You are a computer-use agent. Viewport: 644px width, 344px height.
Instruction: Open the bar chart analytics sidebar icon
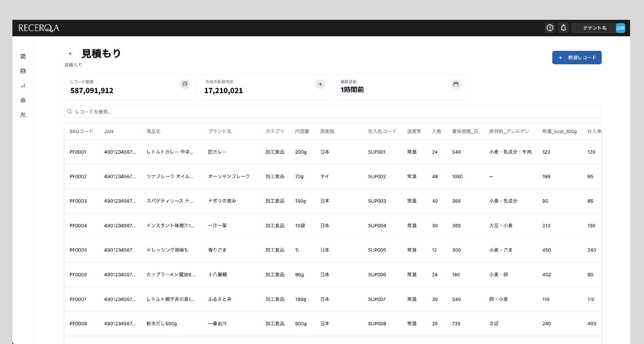coord(23,86)
